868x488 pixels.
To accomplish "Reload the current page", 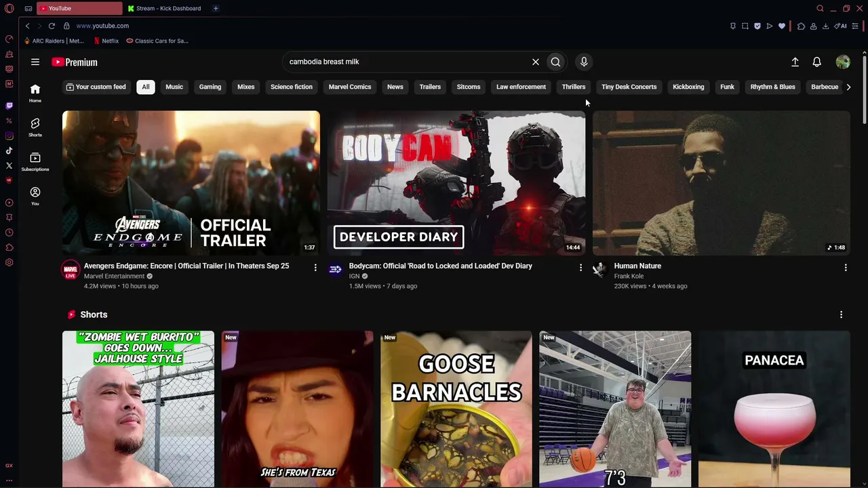I will (52, 26).
